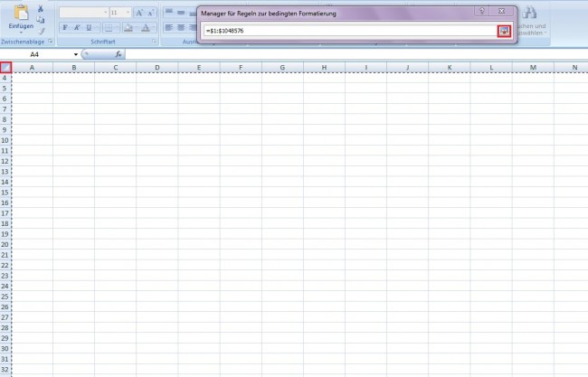Align text to top of cell
The height and width of the screenshot is (377, 588).
pos(169,12)
